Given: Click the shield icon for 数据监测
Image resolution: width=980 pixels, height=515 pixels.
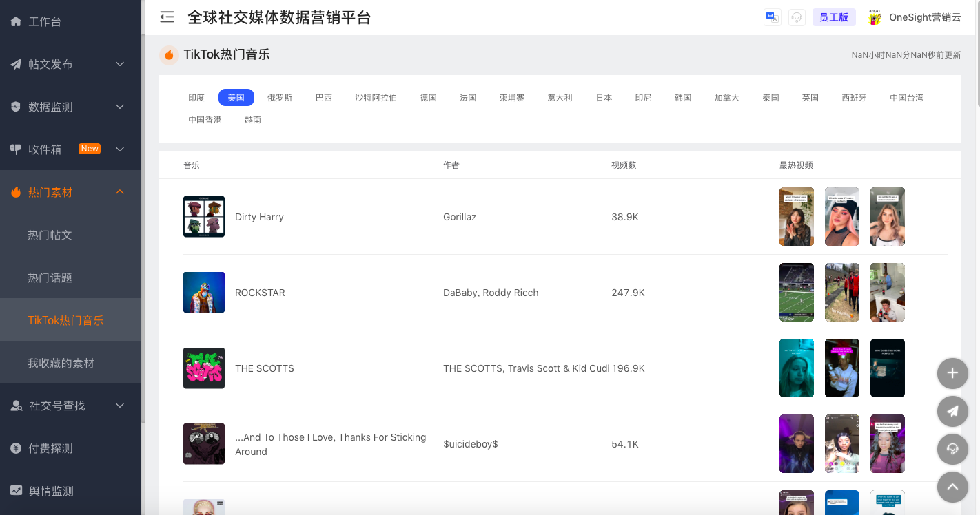Looking at the screenshot, I should [x=16, y=107].
